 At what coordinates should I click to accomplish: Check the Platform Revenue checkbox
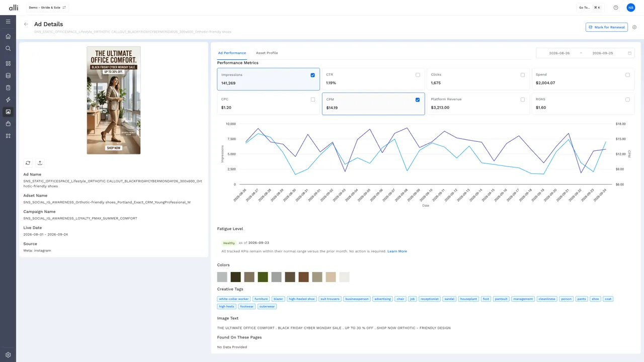(x=522, y=100)
